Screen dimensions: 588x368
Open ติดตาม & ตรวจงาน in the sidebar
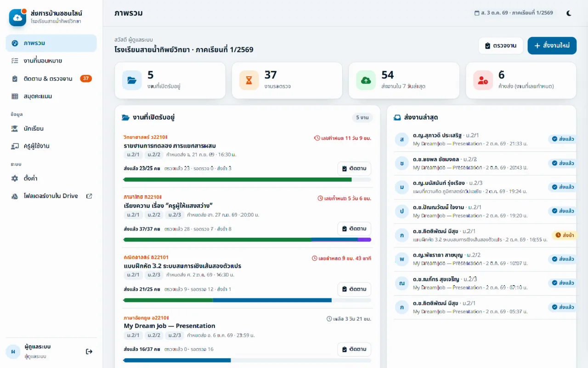coord(51,79)
